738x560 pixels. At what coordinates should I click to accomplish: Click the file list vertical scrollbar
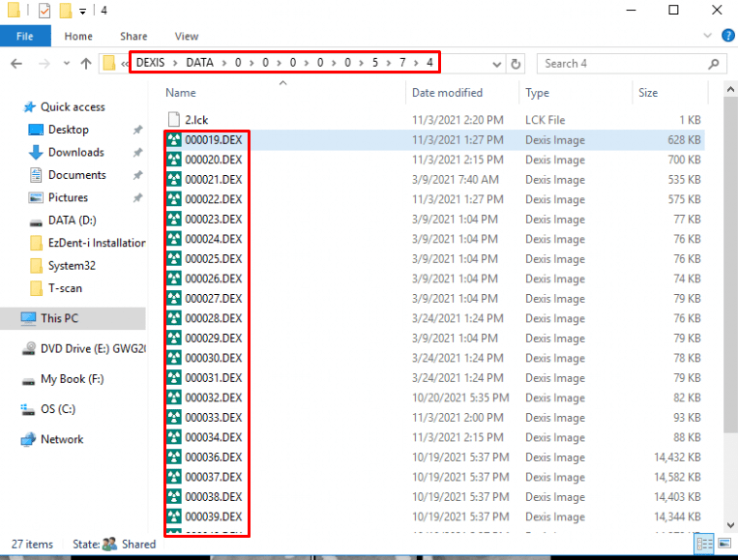coord(730,264)
